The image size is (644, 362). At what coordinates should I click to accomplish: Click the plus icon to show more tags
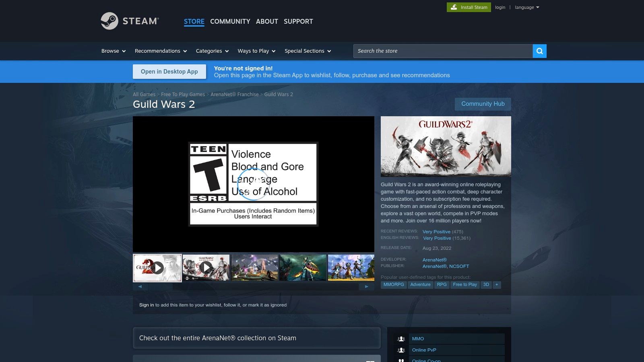coord(497,284)
